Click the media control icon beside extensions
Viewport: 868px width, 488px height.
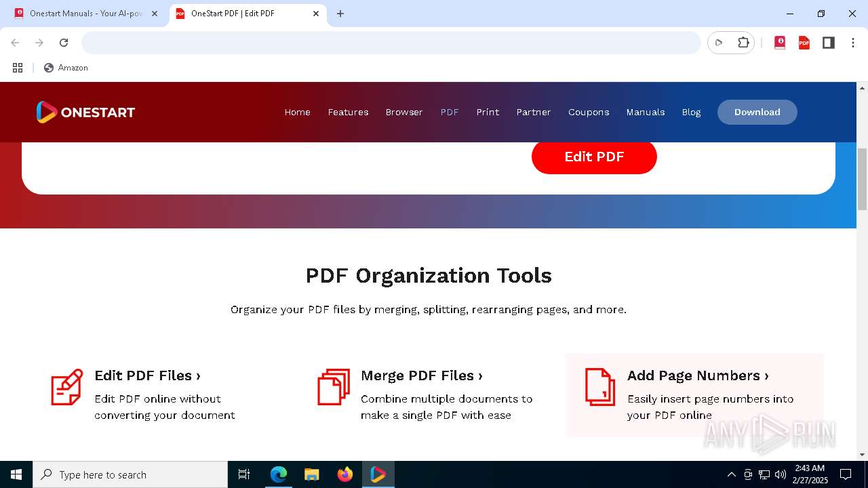[719, 43]
